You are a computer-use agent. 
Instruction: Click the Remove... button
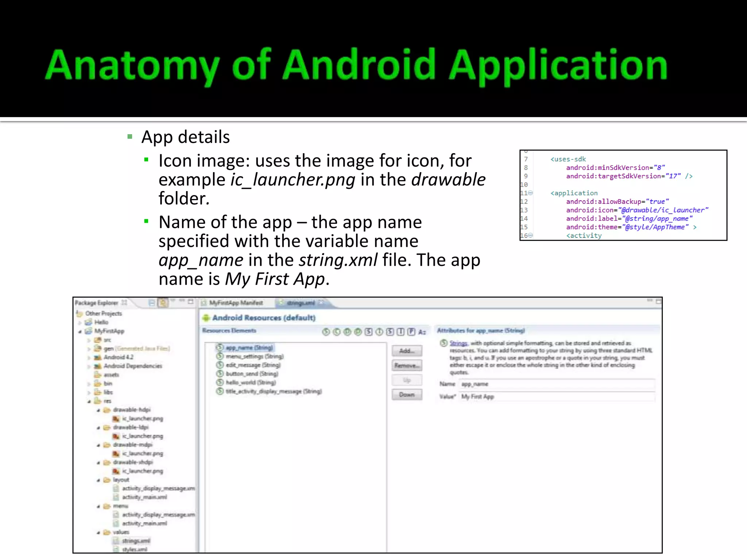pos(407,365)
